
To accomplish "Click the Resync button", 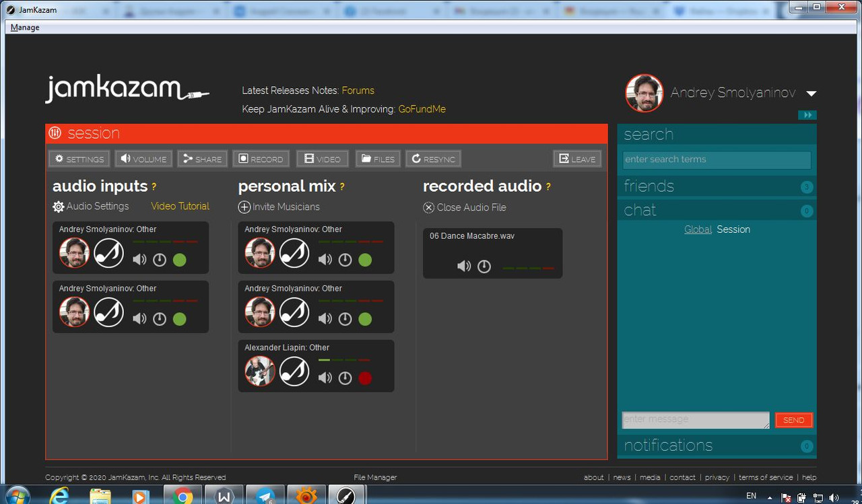I will (x=433, y=159).
